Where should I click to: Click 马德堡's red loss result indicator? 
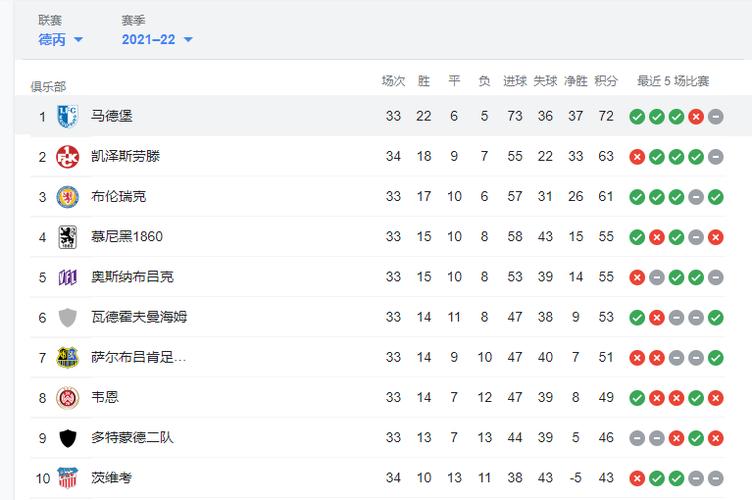pos(696,116)
